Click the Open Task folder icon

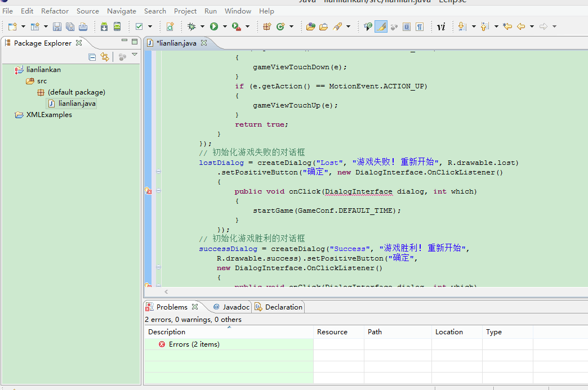(324, 26)
